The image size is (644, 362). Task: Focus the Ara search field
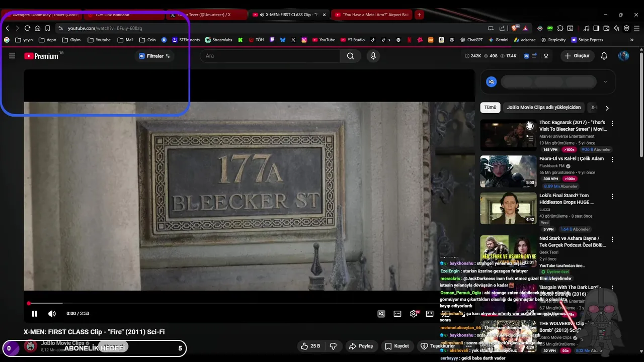[270, 56]
